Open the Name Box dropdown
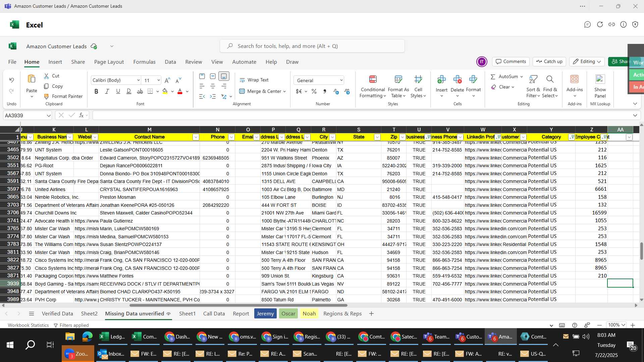This screenshot has width=644, height=362. [49, 116]
